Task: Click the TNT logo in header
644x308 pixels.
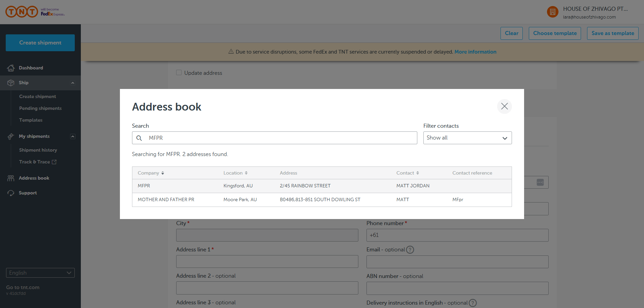Action: [x=22, y=12]
